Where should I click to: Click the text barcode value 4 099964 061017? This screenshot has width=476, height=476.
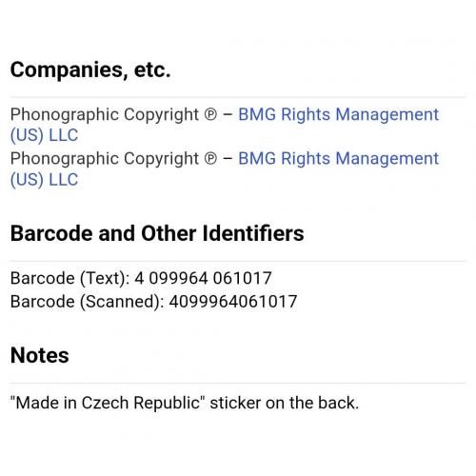coord(203,278)
